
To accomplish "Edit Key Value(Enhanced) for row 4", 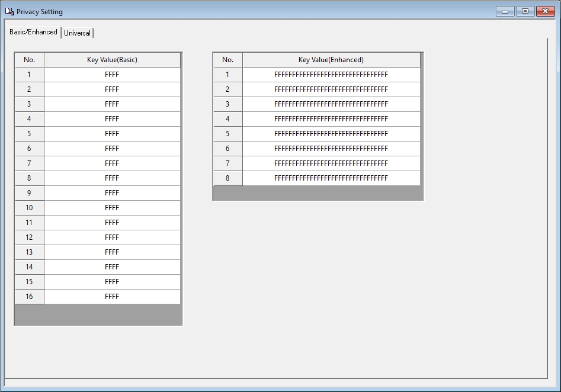I will click(331, 118).
